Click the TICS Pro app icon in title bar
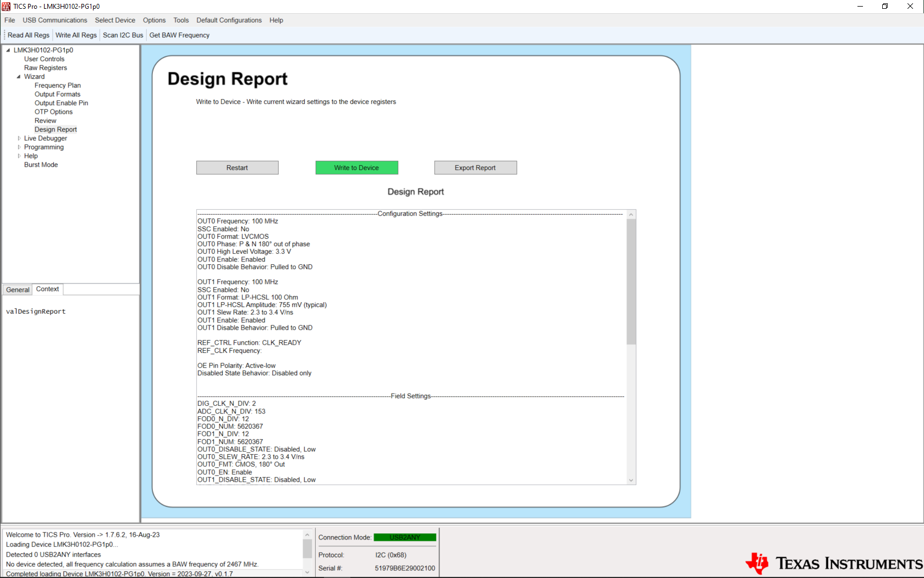924x578 pixels. tap(6, 7)
